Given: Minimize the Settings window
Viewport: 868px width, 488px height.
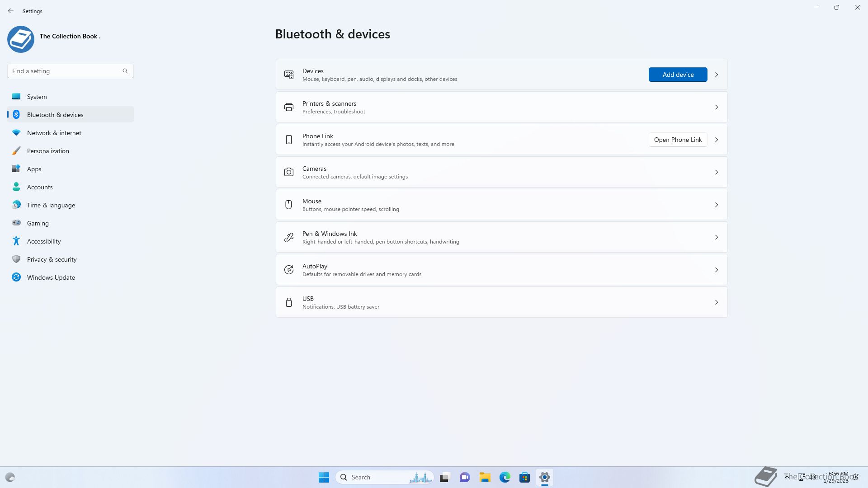Looking at the screenshot, I should coord(816,7).
